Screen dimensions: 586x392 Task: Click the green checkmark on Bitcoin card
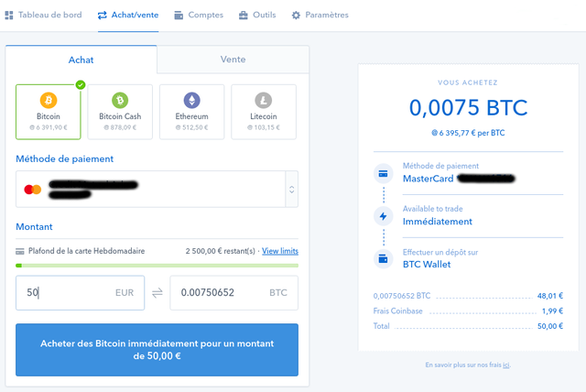point(81,85)
